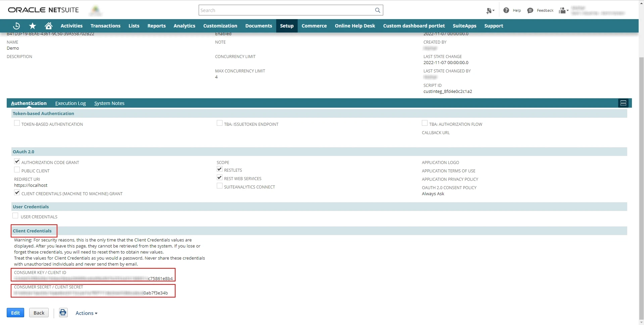
Task: Toggle Public Client checkbox
Action: point(17,170)
